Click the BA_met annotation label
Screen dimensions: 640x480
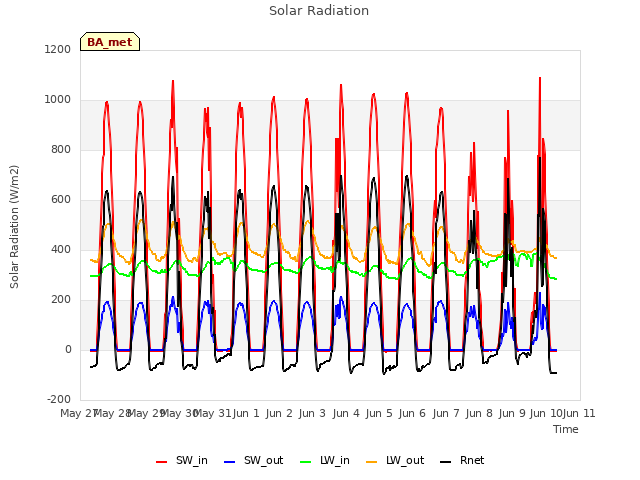coord(110,42)
